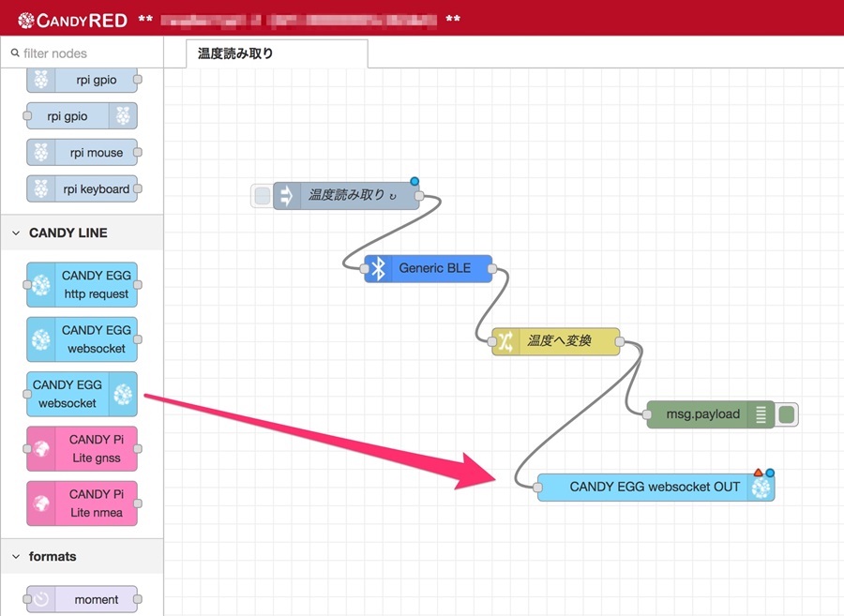Click the filter nodes magnifier icon
Image resolution: width=844 pixels, height=616 pixels.
coord(15,53)
